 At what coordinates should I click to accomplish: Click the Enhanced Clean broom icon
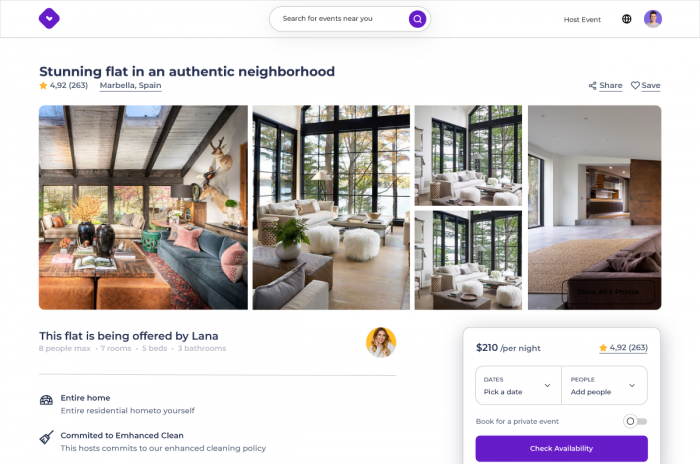(46, 437)
